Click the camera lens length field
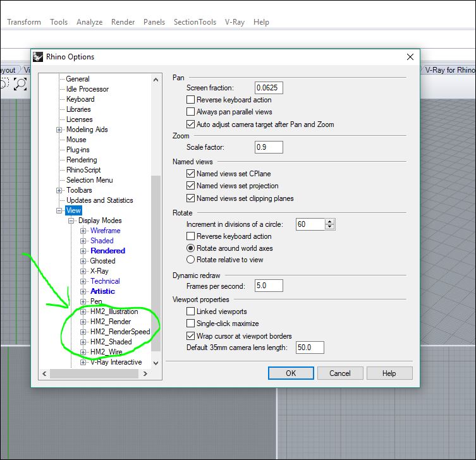The image size is (476, 460). [x=310, y=348]
